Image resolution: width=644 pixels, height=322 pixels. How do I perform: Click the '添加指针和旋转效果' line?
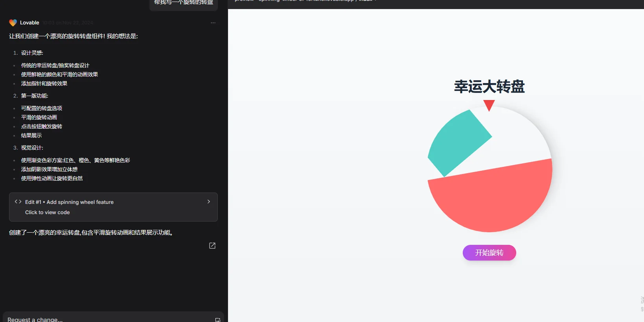click(44, 83)
